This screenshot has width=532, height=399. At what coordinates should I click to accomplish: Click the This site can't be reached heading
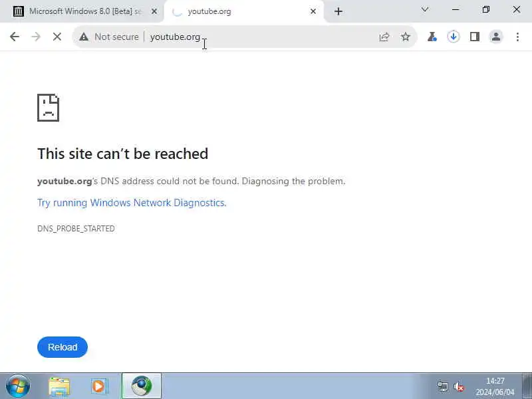coord(122,154)
